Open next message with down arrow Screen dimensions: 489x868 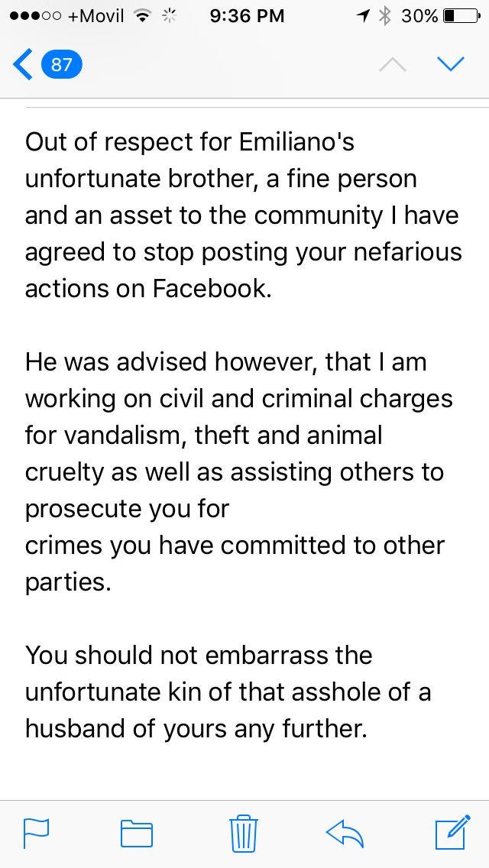(x=450, y=65)
